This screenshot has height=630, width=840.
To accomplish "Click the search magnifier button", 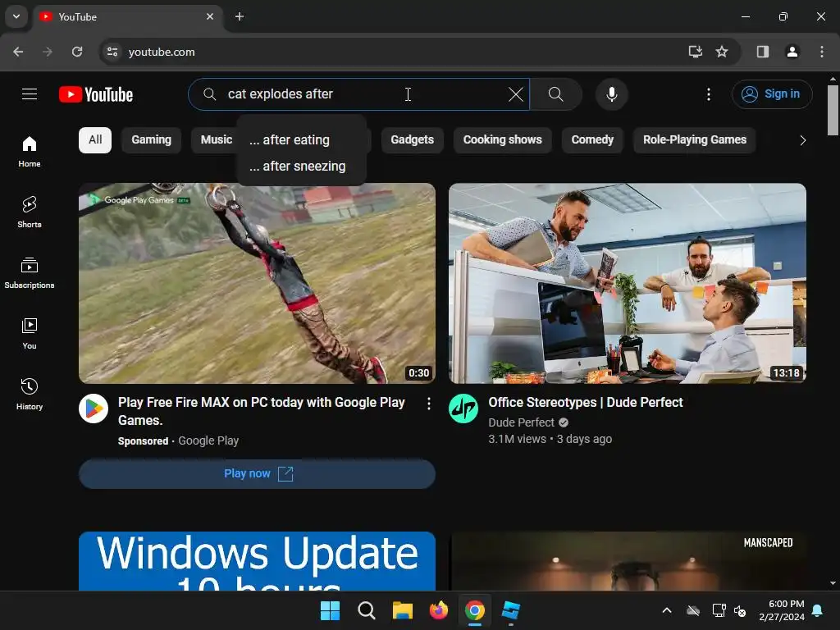I will (555, 94).
